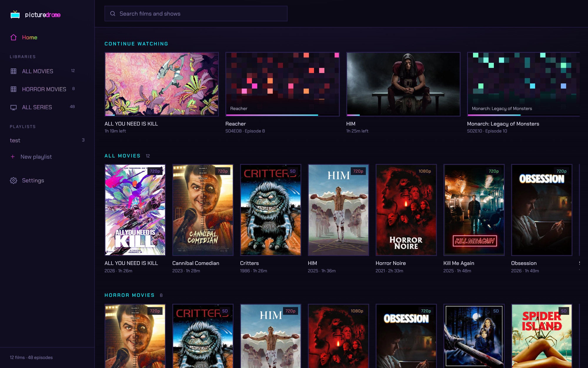Click '12 films · 48 episodes' footer text

pyautogui.click(x=31, y=357)
